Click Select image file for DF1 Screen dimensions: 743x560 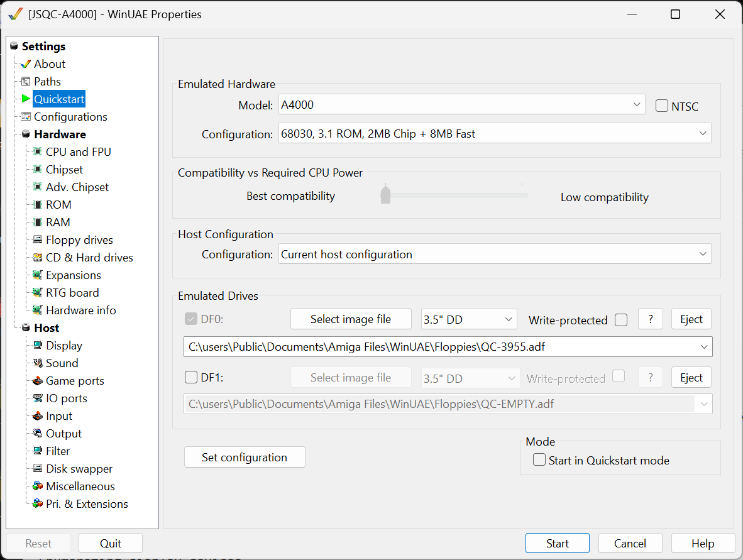[x=351, y=378]
